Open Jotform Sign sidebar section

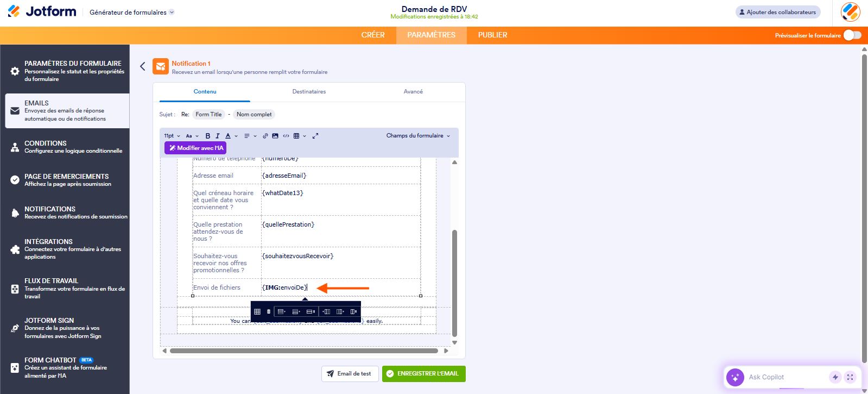click(x=67, y=328)
